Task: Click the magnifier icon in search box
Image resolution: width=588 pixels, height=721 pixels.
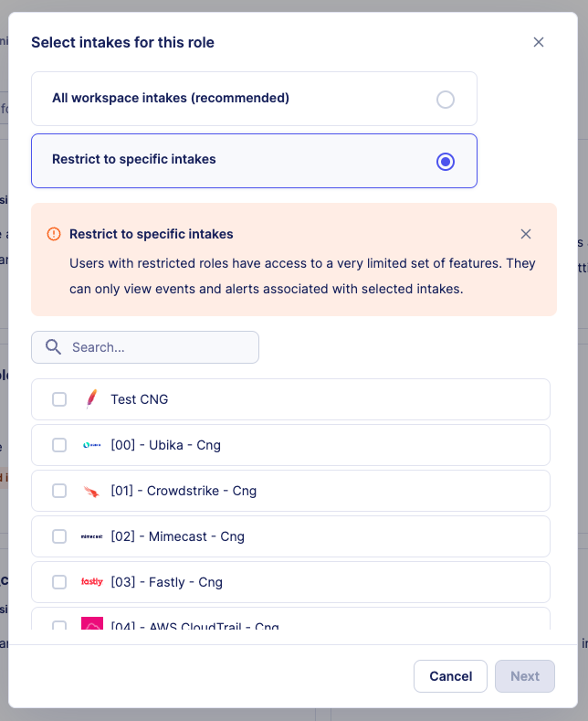Action: [54, 347]
